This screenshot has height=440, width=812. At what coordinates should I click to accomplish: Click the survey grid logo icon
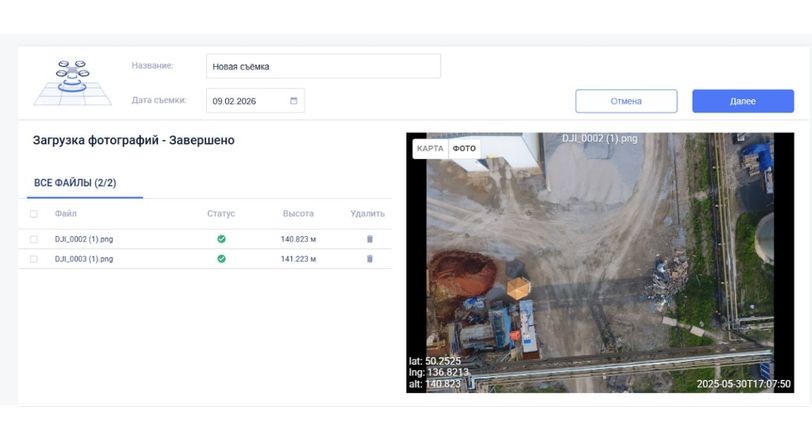(73, 82)
